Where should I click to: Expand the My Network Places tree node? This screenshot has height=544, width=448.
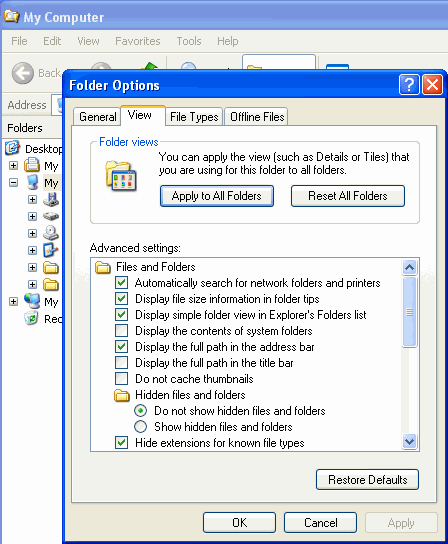(14, 301)
